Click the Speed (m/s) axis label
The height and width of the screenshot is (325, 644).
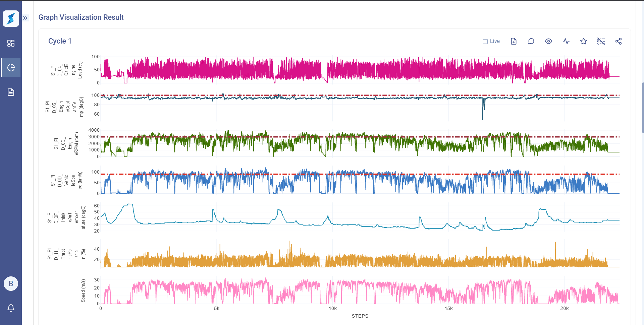pyautogui.click(x=83, y=290)
